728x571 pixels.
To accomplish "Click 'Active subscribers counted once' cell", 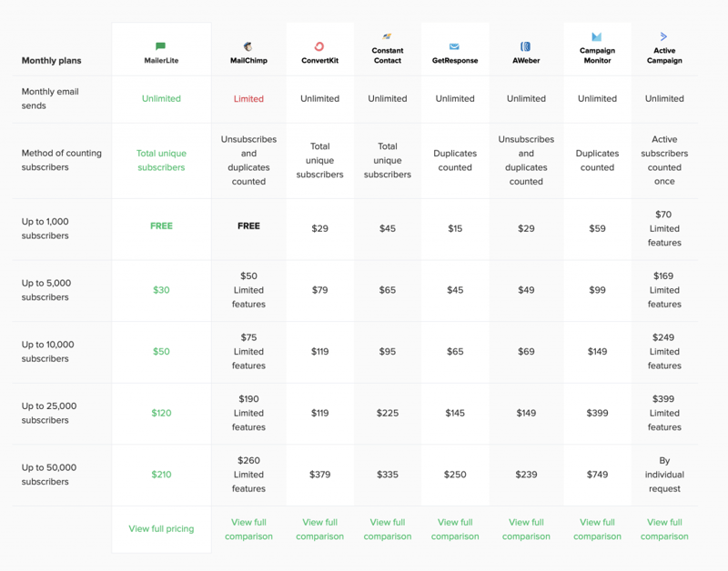I will tap(664, 160).
